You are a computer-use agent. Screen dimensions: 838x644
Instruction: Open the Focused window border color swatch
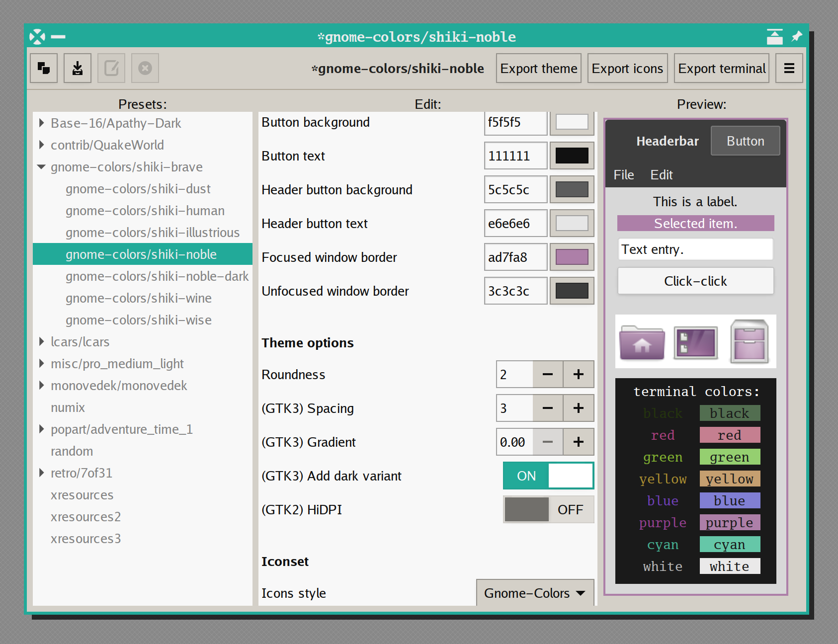tap(572, 257)
